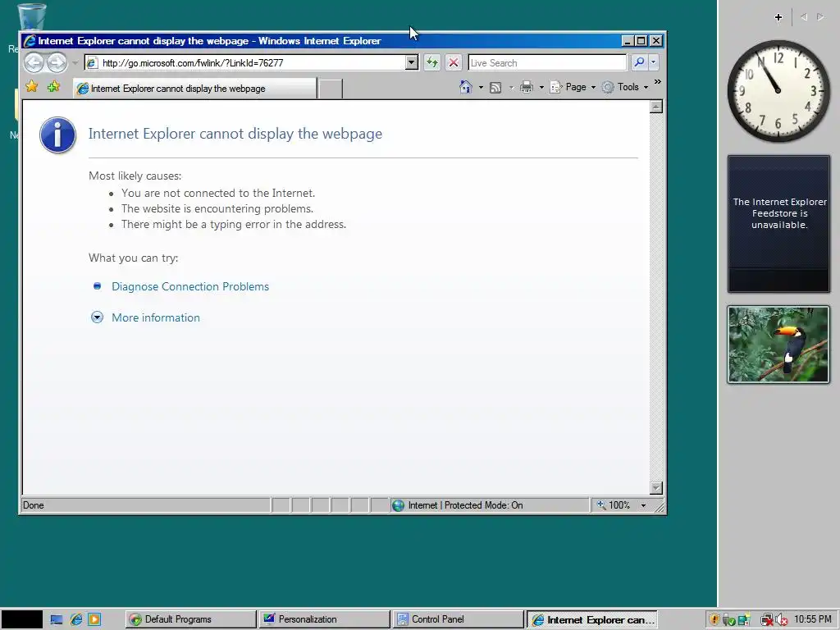Image resolution: width=840 pixels, height=630 pixels.
Task: Click the sidebar next gadgets arrow
Action: pos(820,17)
